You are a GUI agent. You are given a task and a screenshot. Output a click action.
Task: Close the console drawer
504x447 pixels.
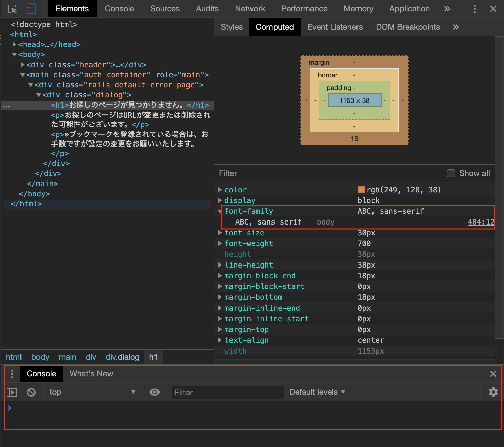tap(493, 374)
